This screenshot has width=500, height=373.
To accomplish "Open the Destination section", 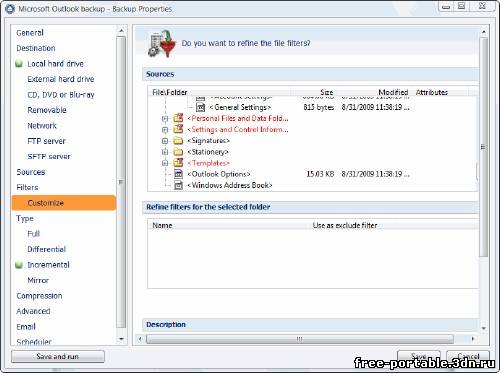I will pyautogui.click(x=36, y=48).
